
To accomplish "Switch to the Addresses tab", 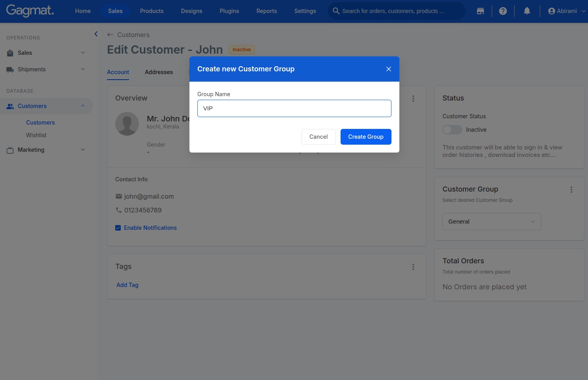I will [x=159, y=72].
